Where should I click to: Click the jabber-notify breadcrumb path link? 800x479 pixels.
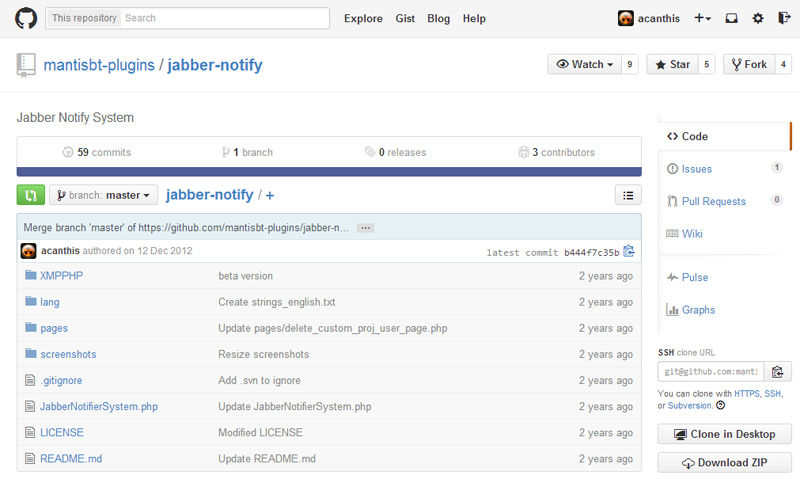tap(210, 195)
